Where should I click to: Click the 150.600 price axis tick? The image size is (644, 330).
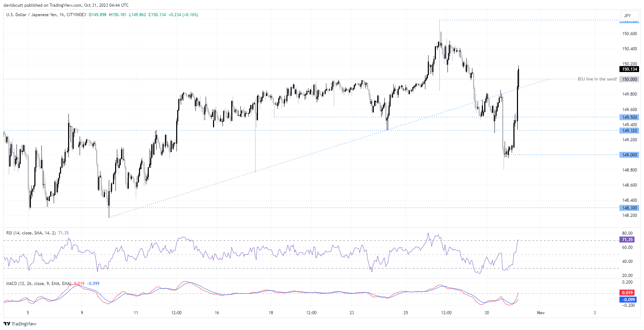click(x=630, y=34)
